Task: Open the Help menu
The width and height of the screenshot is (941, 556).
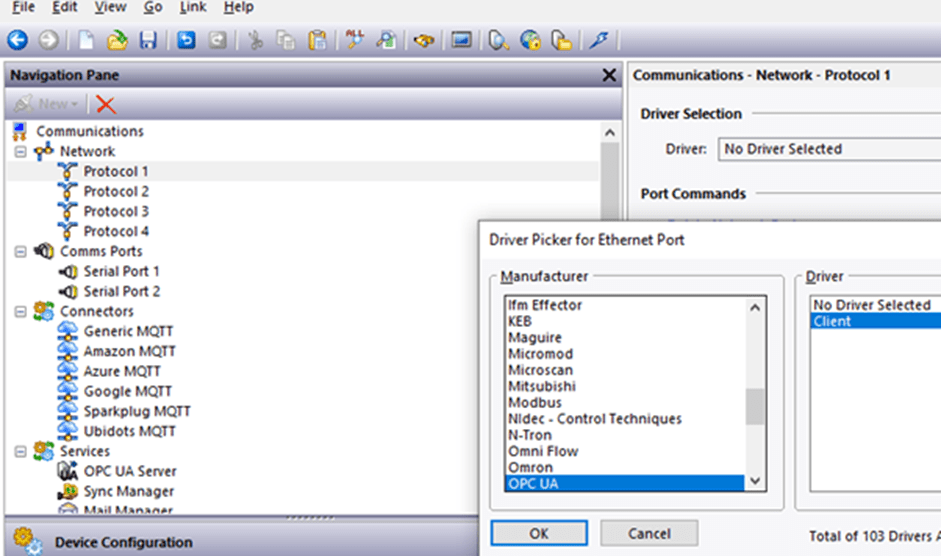Action: [239, 7]
